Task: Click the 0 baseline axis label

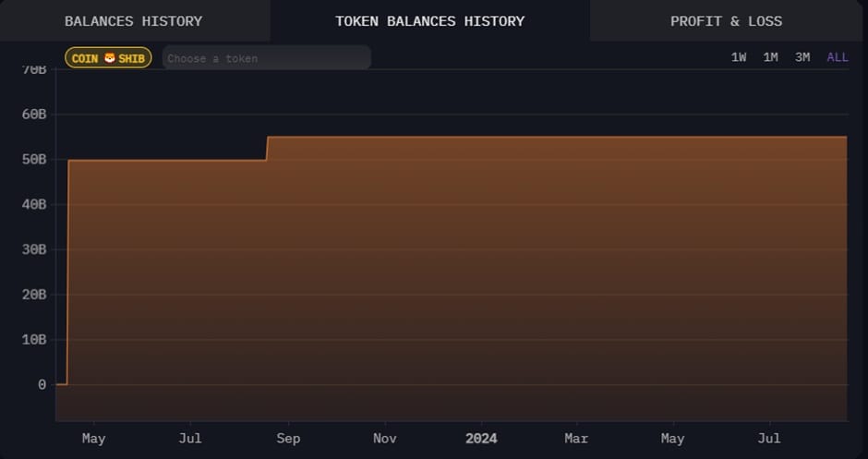Action: coord(42,384)
